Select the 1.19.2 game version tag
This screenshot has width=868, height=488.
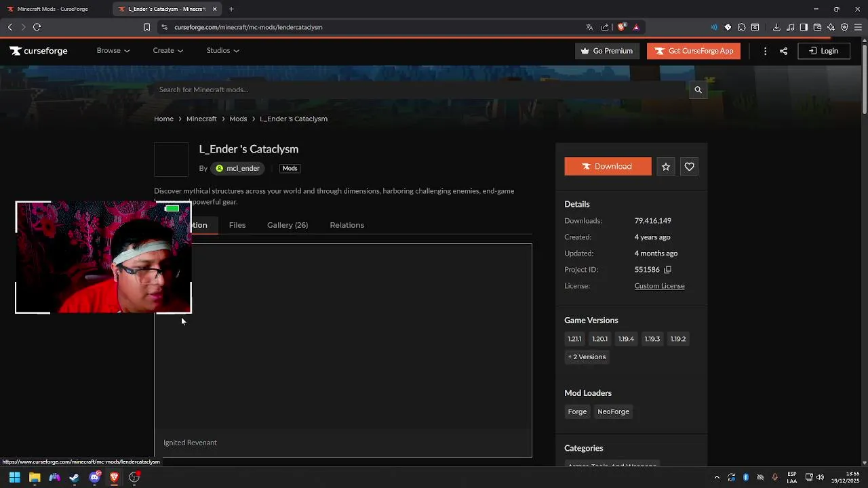pyautogui.click(x=678, y=339)
